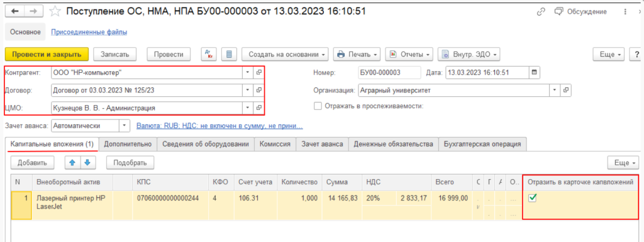Click Подобрать button
Screen dimensions: 644x242
[130, 162]
